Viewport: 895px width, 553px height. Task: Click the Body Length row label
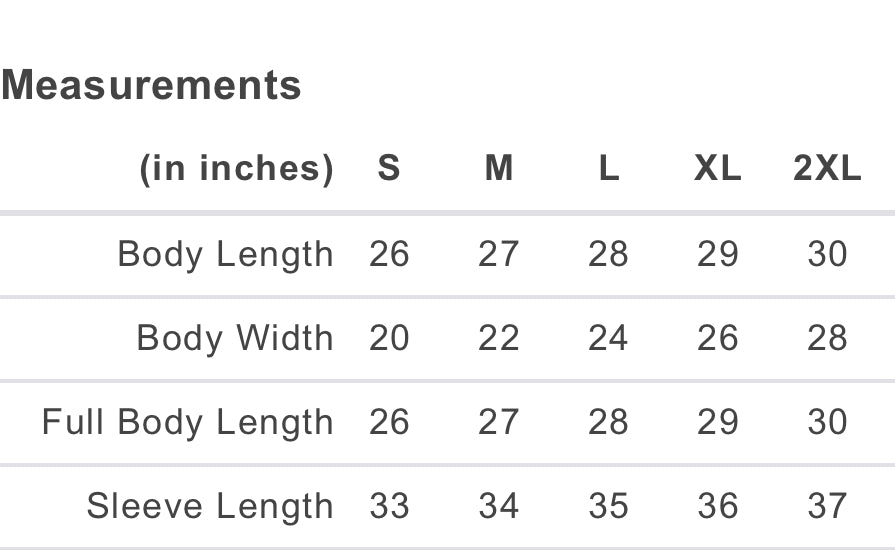pyautogui.click(x=225, y=254)
